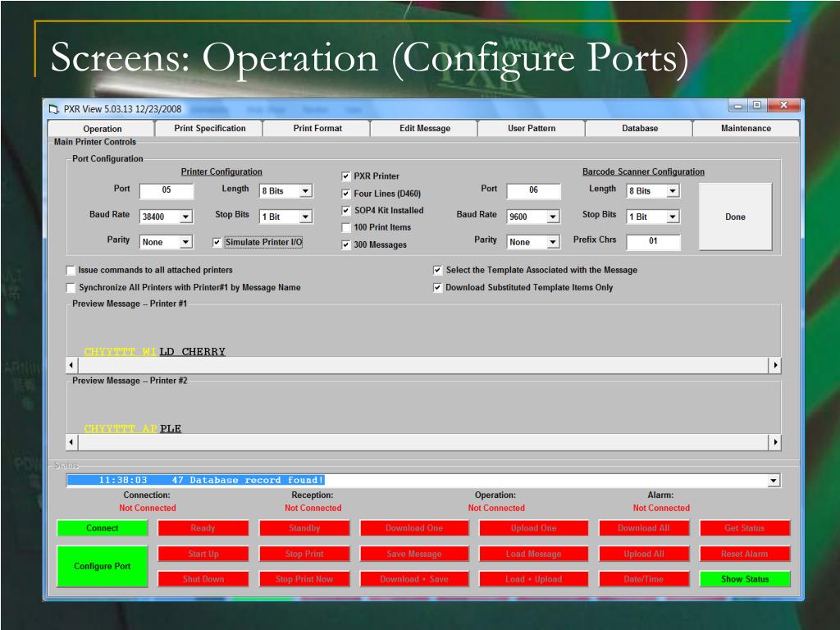Image resolution: width=840 pixels, height=630 pixels.
Task: Enable the 100 Print Items checkbox
Action: (346, 228)
